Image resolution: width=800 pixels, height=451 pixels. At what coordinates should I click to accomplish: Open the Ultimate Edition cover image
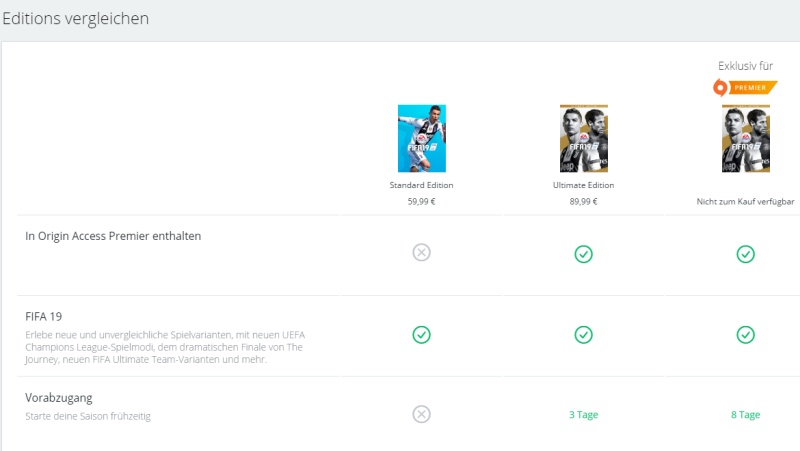(583, 138)
